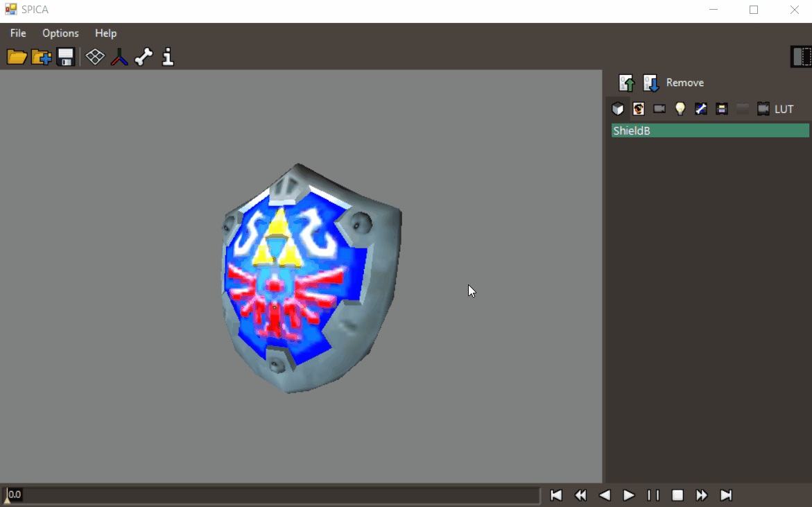Image resolution: width=812 pixels, height=507 pixels.
Task: Toggle the XYZ axis display icon
Action: point(119,57)
